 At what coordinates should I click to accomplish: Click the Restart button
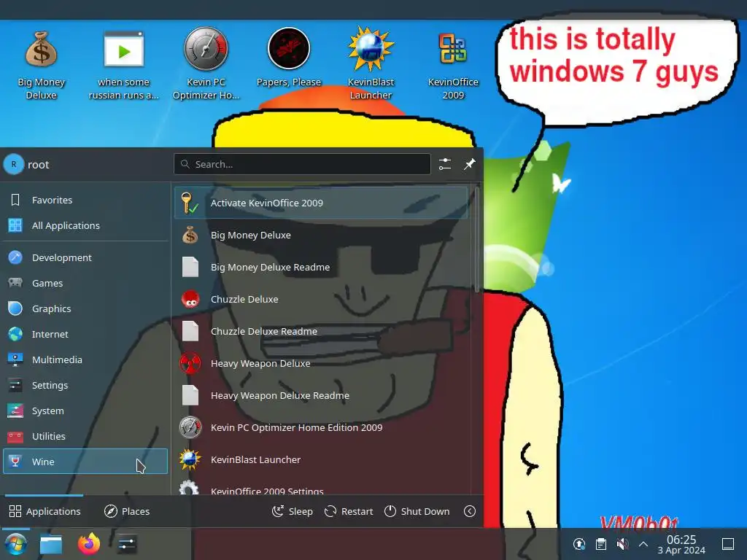click(x=349, y=511)
